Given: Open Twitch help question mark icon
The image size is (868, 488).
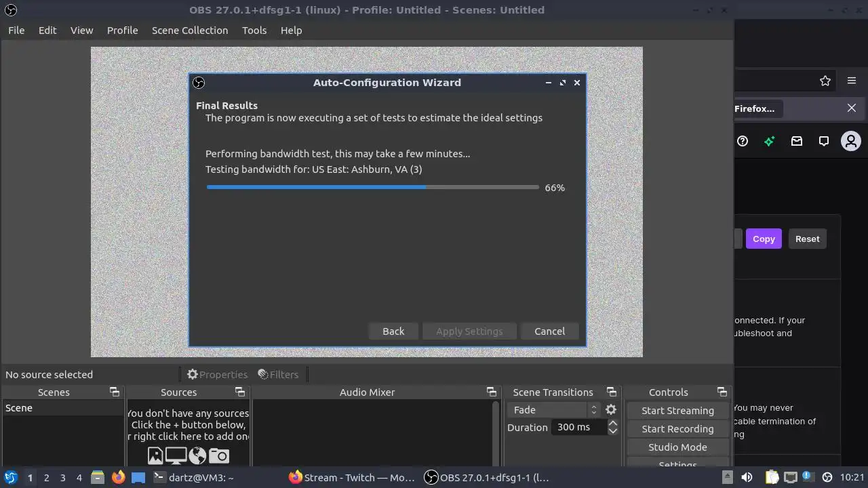Looking at the screenshot, I should click(x=743, y=141).
